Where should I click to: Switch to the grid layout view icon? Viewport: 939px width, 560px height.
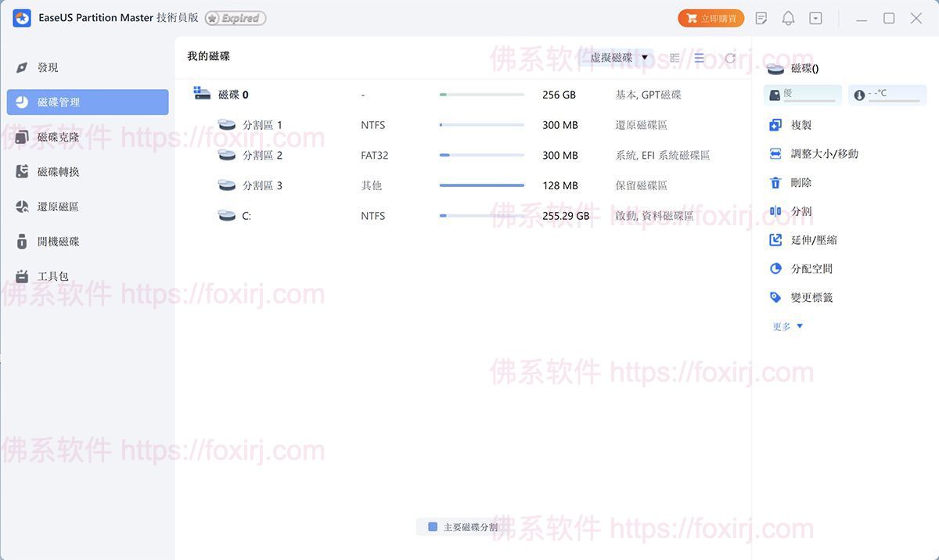pos(675,58)
